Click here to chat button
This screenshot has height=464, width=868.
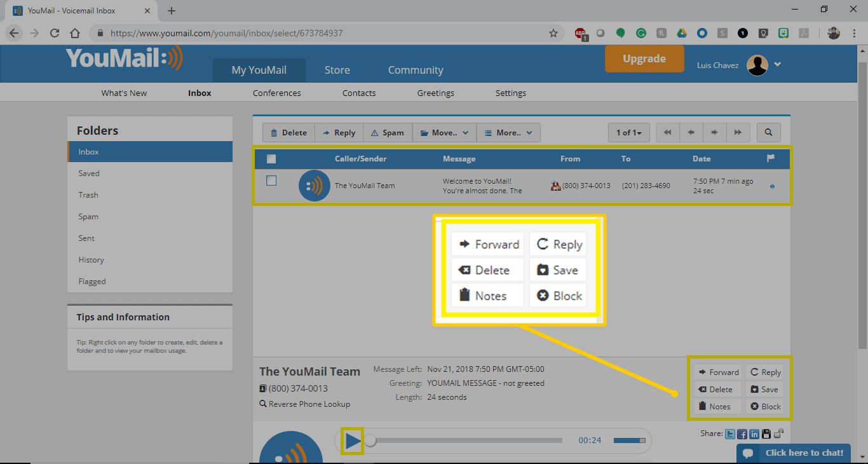tap(793, 453)
